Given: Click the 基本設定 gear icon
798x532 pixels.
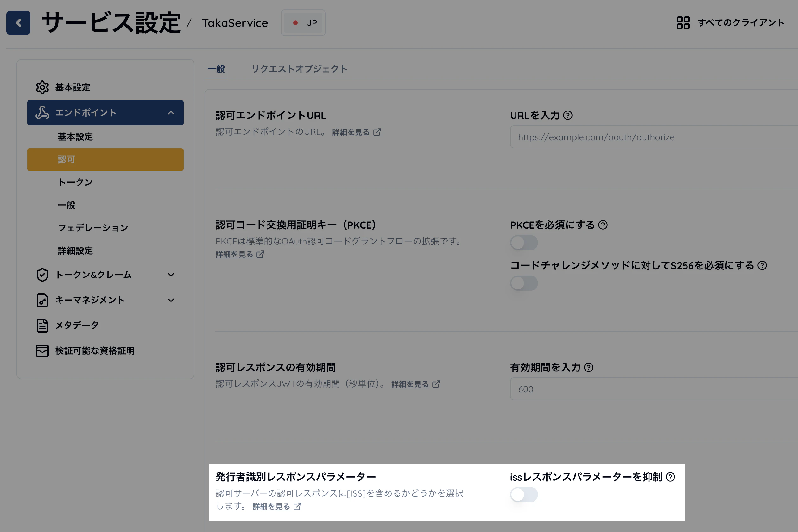Looking at the screenshot, I should (42, 87).
